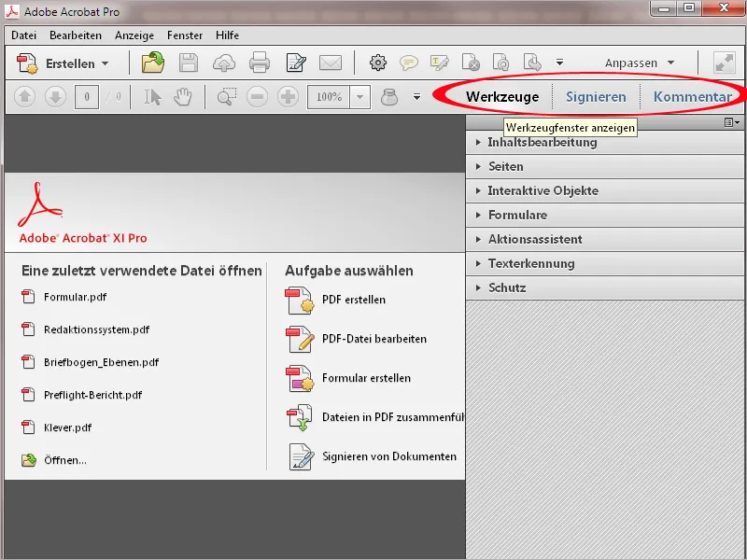Click the zoom out minus button

(x=257, y=97)
